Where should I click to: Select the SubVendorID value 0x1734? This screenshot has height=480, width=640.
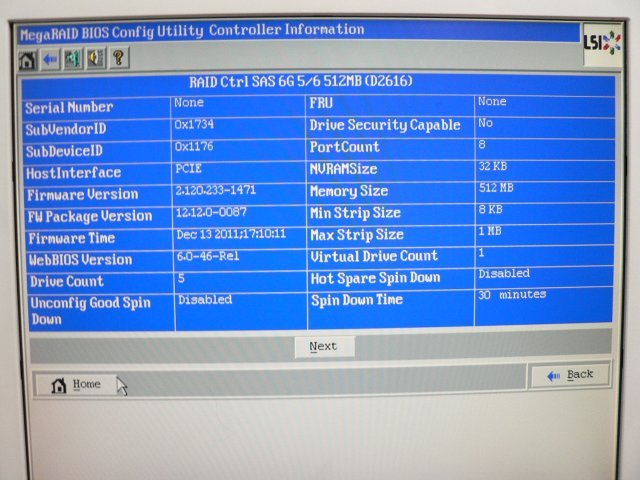click(x=194, y=124)
